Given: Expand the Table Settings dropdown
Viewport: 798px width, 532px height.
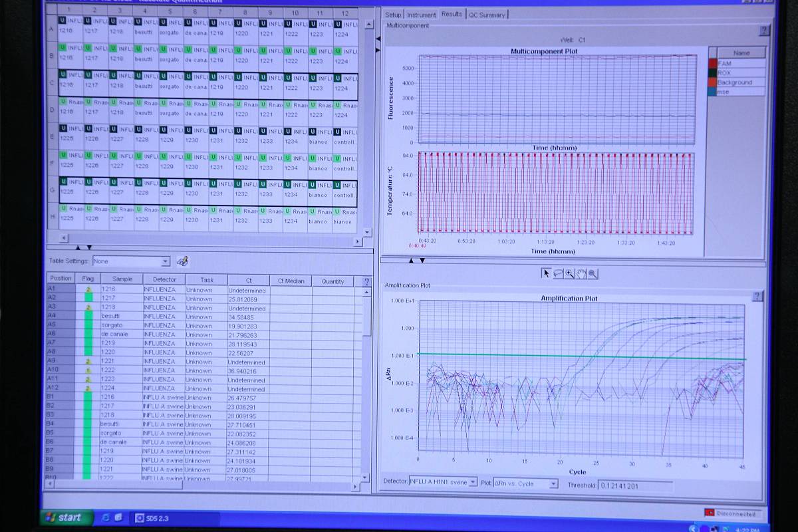Looking at the screenshot, I should pyautogui.click(x=166, y=262).
